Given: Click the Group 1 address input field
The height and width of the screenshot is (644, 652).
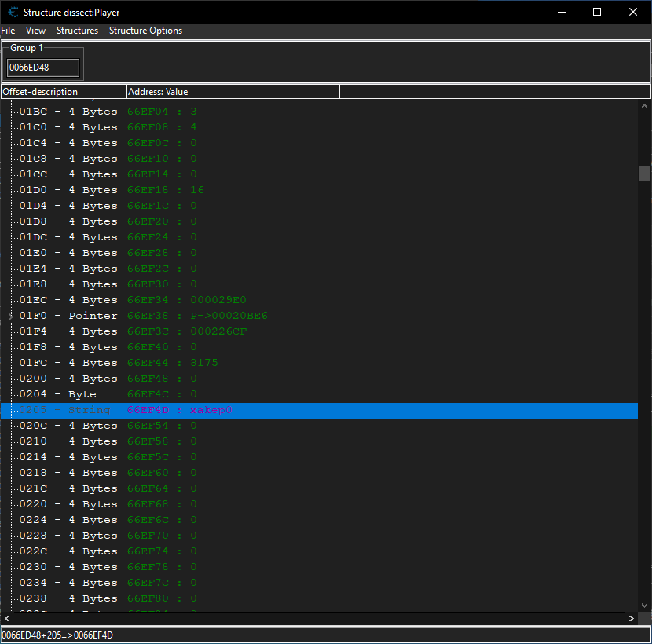Looking at the screenshot, I should [43, 68].
